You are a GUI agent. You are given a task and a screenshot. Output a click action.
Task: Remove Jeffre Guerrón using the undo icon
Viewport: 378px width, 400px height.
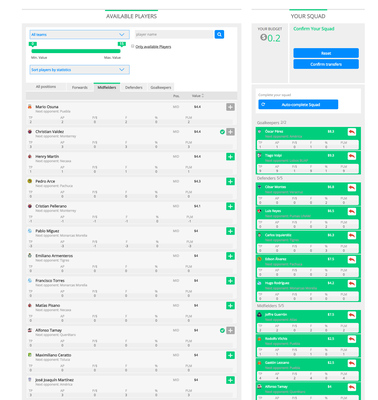[x=352, y=315]
